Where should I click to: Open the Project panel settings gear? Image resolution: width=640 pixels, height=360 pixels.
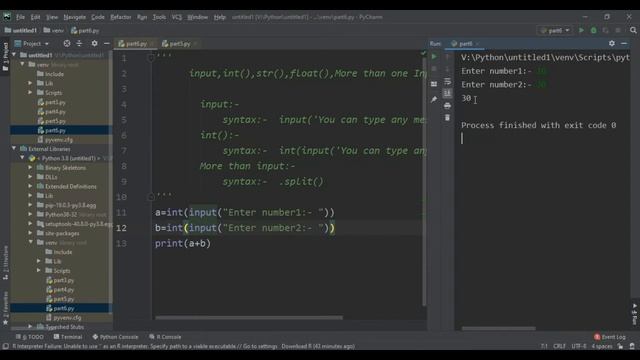click(x=94, y=43)
